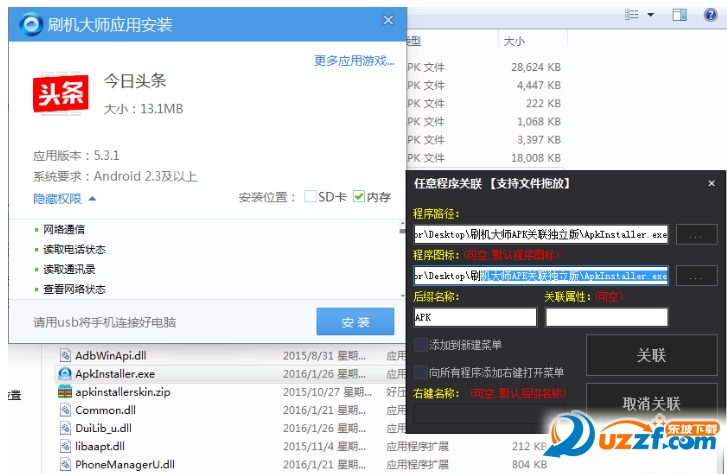
Task: Enable 添加到新建菜单 checkbox
Action: coord(421,345)
